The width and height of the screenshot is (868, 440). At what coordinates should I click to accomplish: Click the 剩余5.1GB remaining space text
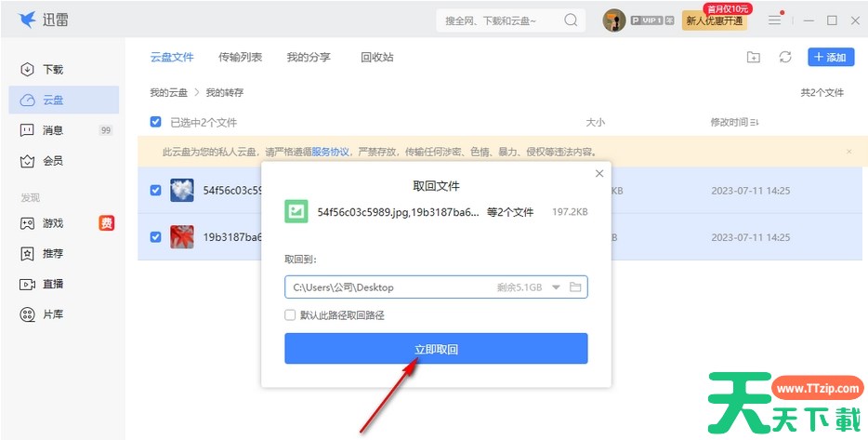point(519,287)
